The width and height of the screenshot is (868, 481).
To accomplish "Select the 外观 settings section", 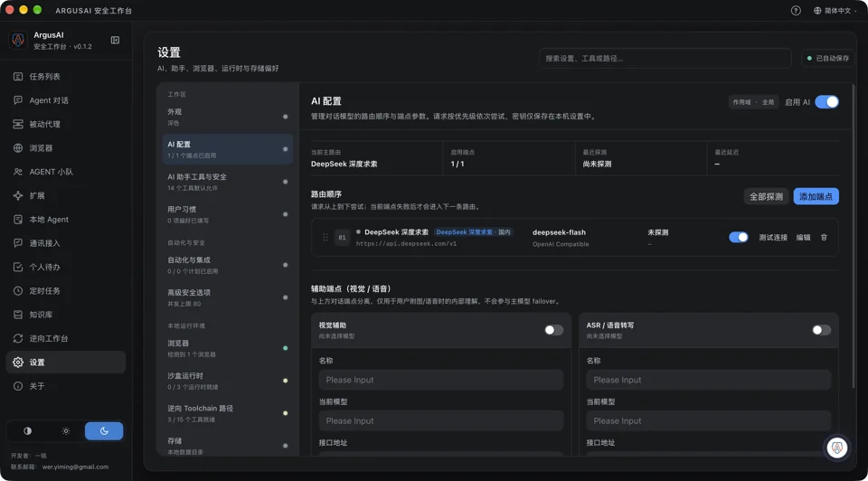I will coord(228,117).
